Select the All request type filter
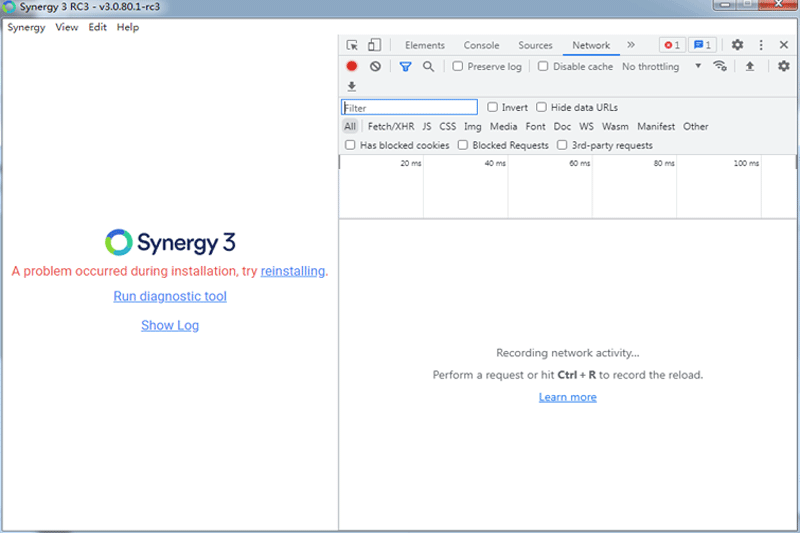Screen dimensions: 800x533 (350, 126)
